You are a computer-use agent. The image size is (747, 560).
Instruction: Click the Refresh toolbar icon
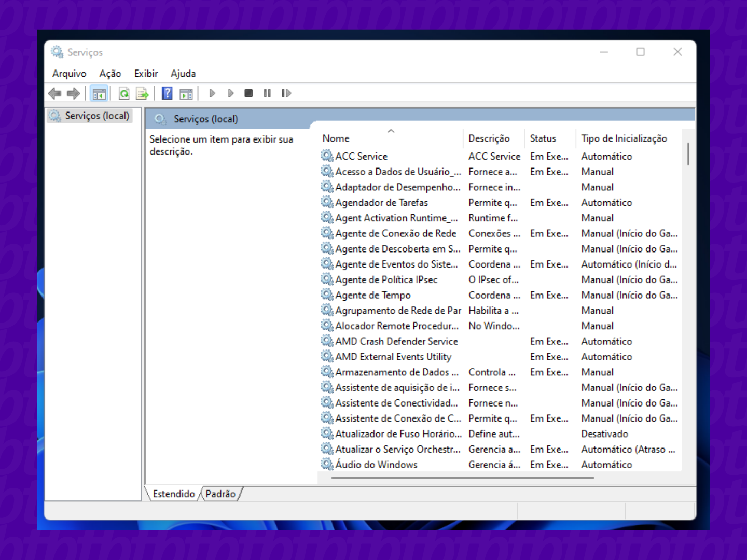[x=124, y=93]
